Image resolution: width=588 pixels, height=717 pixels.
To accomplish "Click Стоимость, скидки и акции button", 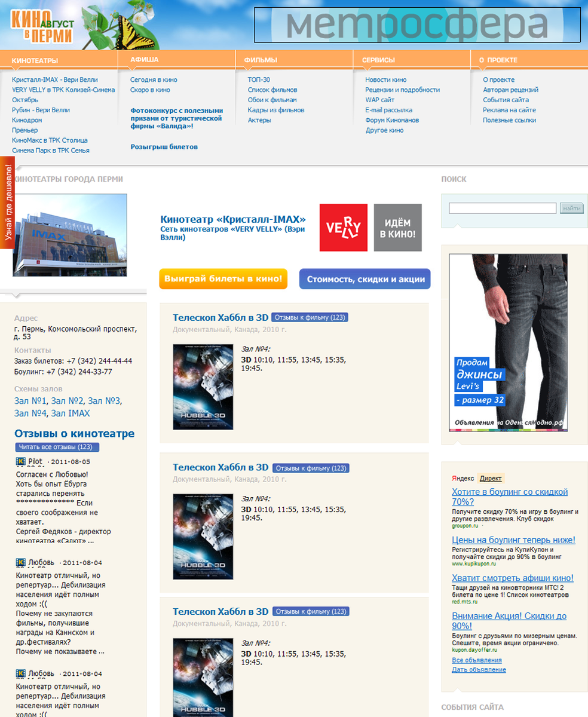I will click(x=365, y=279).
